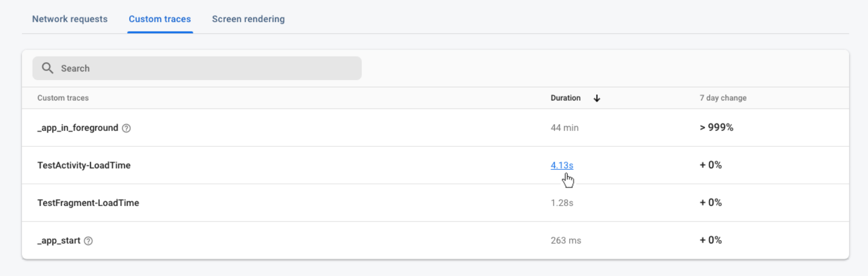Viewport: 868px width, 276px height.
Task: Open the TestActivity-LoadTime trace name
Action: pos(84,165)
